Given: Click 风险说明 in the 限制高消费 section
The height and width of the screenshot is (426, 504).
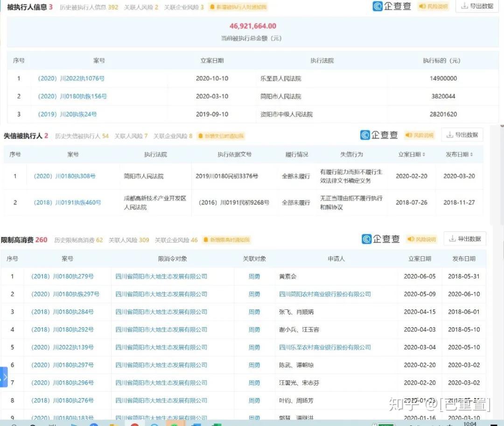Looking at the screenshot, I should (422, 239).
